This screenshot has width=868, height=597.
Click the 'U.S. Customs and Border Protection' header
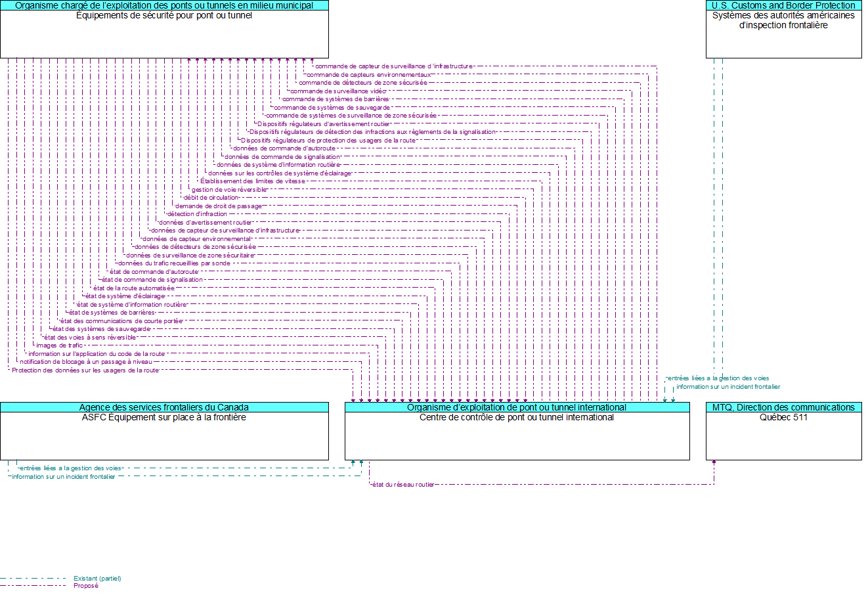(x=783, y=5)
